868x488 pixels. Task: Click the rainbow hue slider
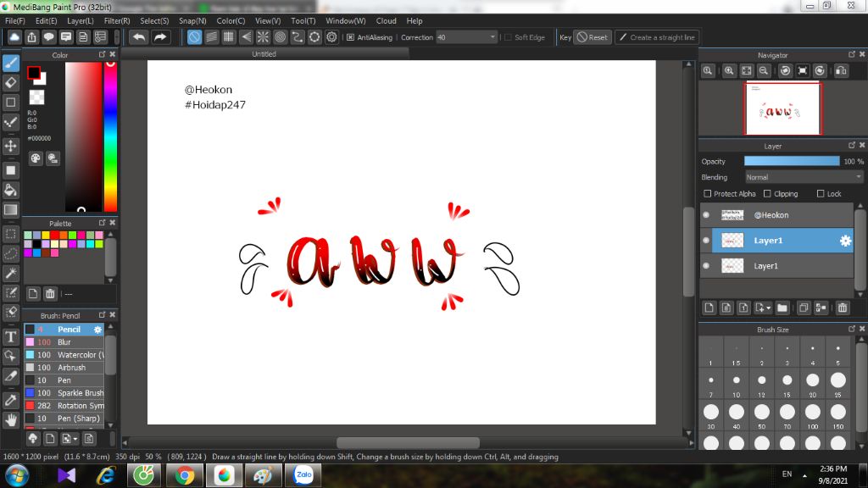point(111,136)
